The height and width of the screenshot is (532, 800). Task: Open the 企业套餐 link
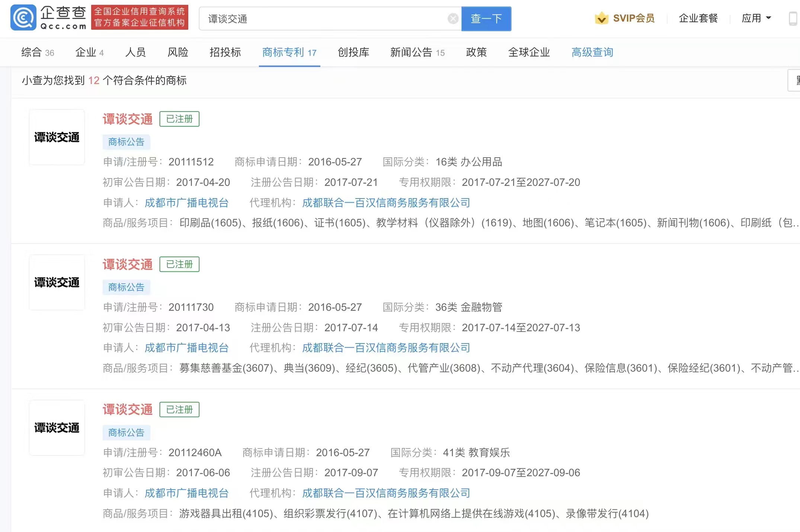(x=698, y=18)
